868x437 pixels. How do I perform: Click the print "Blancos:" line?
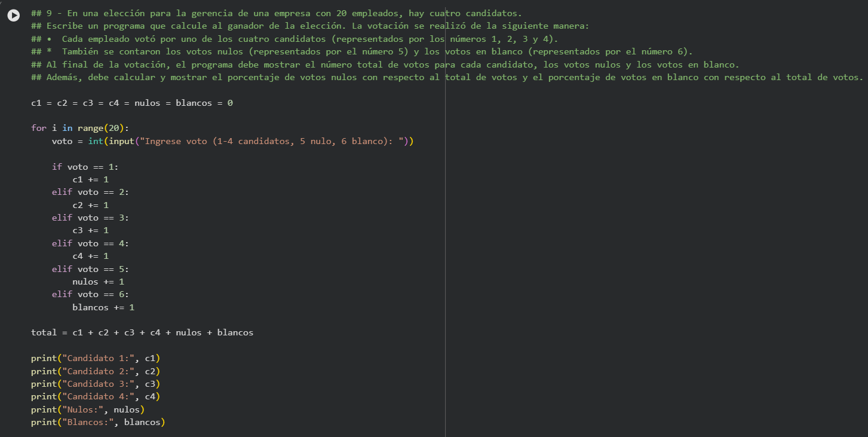coord(98,422)
